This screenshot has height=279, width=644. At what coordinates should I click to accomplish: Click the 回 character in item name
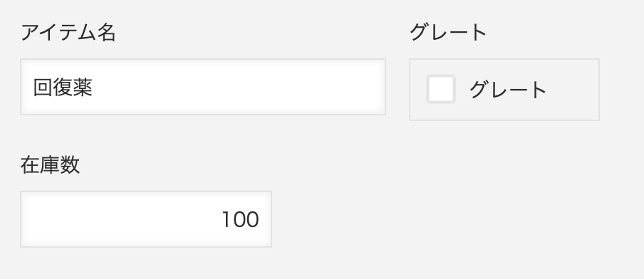click(x=43, y=88)
